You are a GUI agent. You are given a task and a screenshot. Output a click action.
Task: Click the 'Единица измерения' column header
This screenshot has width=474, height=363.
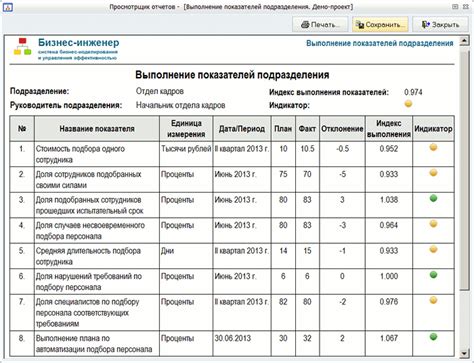[186, 128]
